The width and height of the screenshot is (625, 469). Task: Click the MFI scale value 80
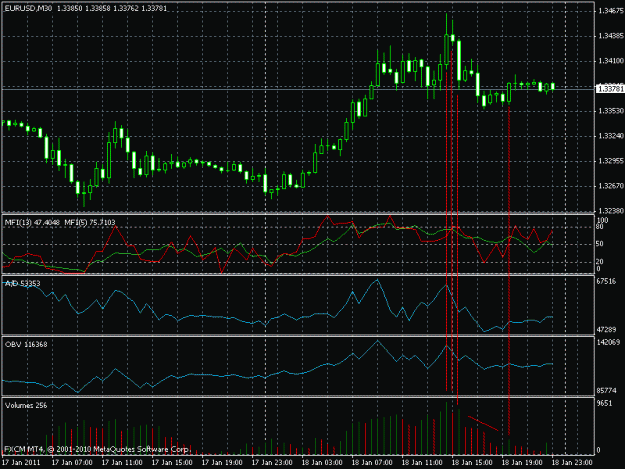tap(600, 227)
